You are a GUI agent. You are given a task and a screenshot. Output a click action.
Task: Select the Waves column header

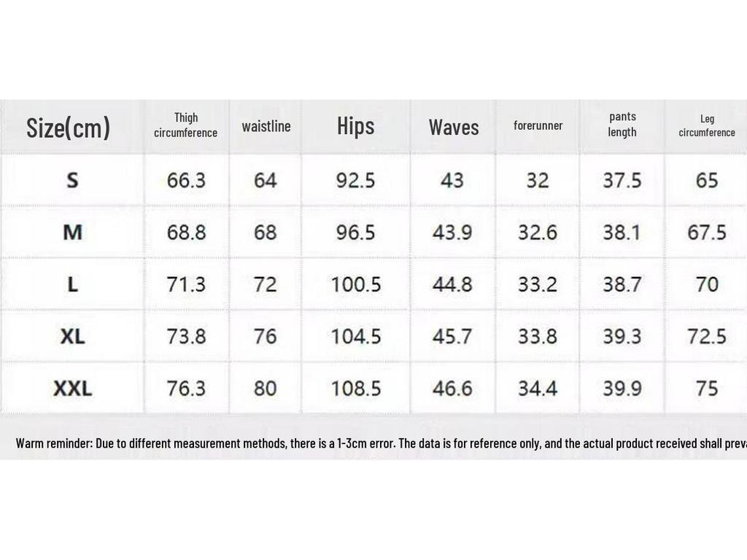tap(454, 128)
